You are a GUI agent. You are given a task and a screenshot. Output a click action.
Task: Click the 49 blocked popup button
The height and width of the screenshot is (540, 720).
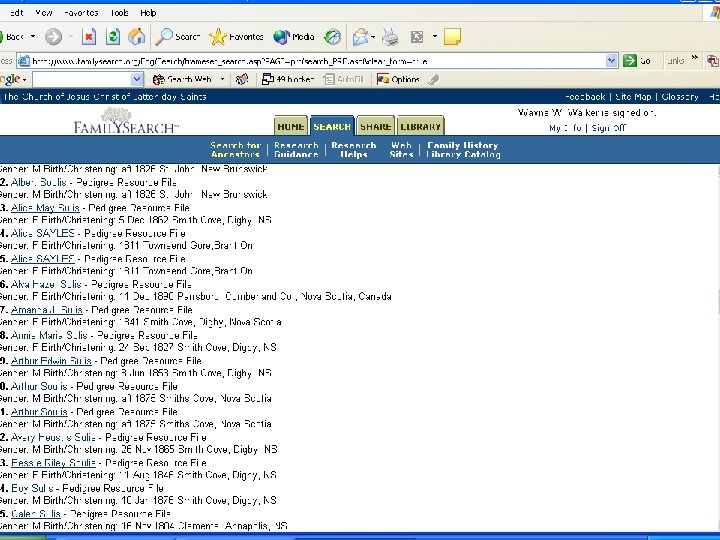pyautogui.click(x=288, y=79)
